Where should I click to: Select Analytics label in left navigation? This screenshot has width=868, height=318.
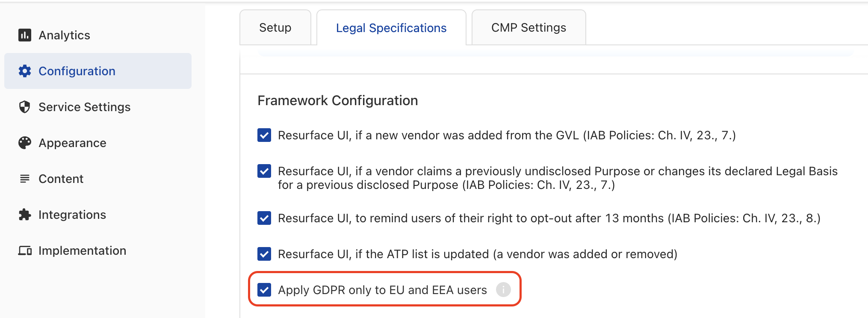pyautogui.click(x=65, y=35)
